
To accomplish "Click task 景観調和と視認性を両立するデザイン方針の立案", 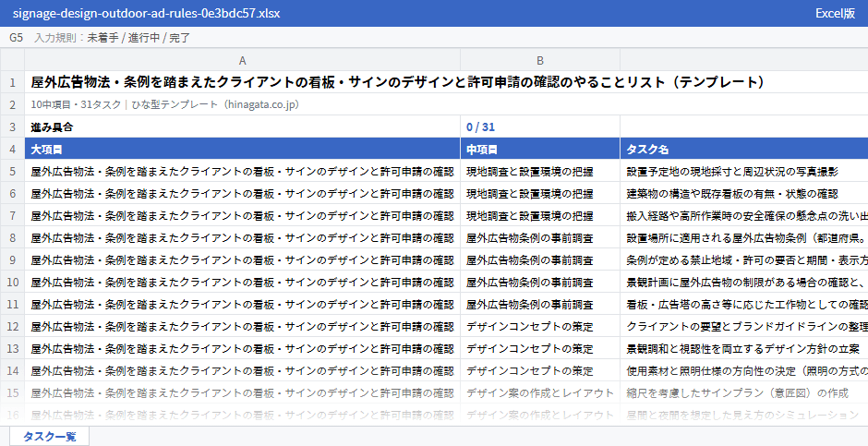I will (744, 348).
